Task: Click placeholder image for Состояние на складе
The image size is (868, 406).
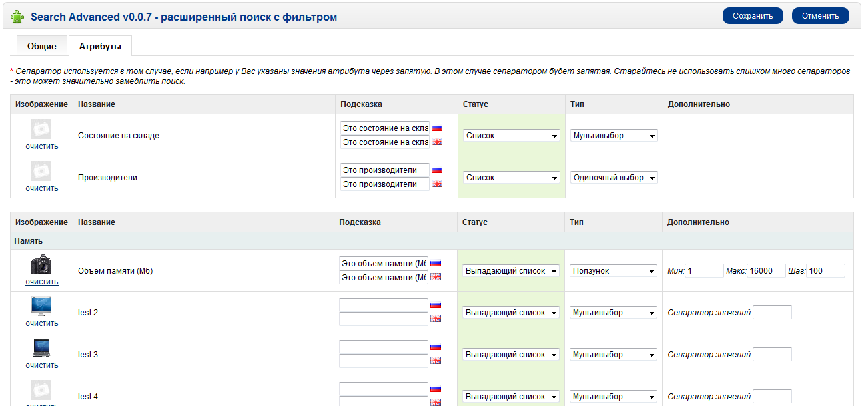Action: click(41, 129)
